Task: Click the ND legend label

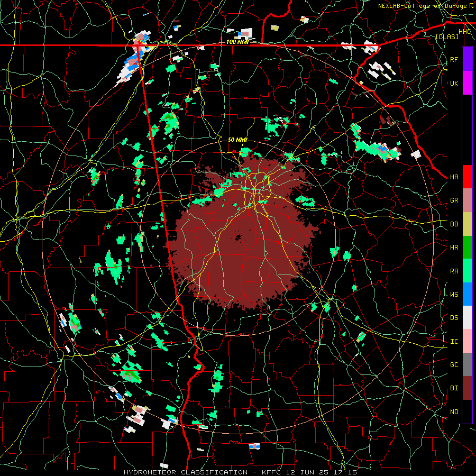Action: click(454, 412)
